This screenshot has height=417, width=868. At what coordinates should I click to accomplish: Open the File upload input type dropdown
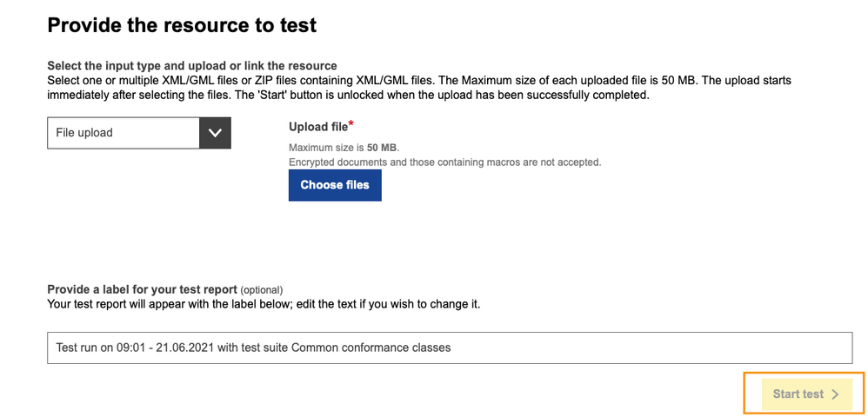point(139,133)
